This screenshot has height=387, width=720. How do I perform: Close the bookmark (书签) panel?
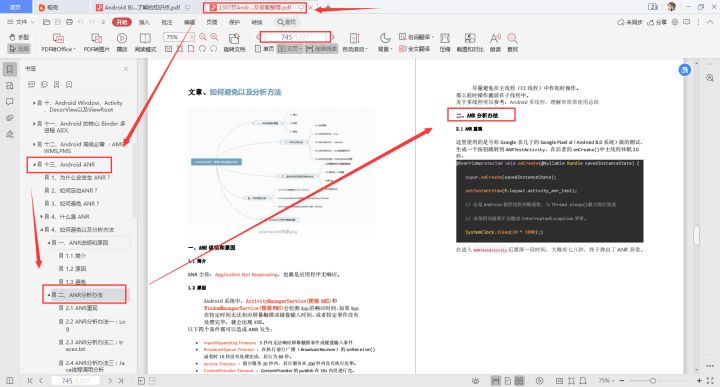(126, 69)
